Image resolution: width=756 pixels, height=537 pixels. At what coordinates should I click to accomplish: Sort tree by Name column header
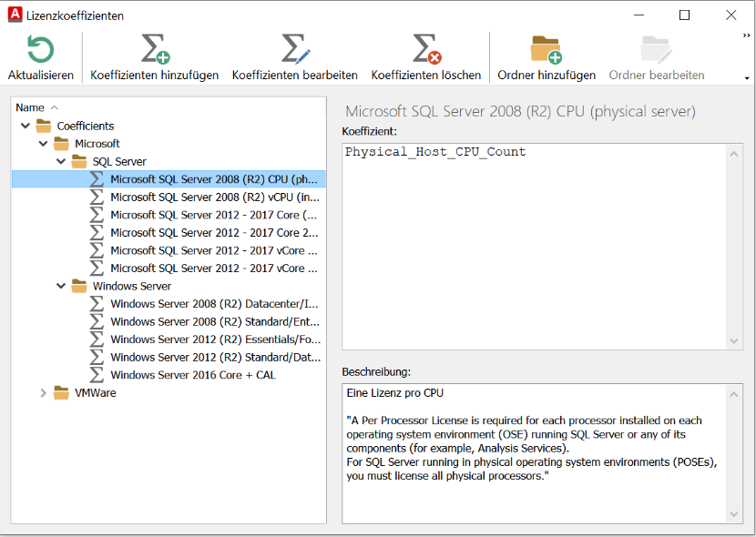pos(30,107)
